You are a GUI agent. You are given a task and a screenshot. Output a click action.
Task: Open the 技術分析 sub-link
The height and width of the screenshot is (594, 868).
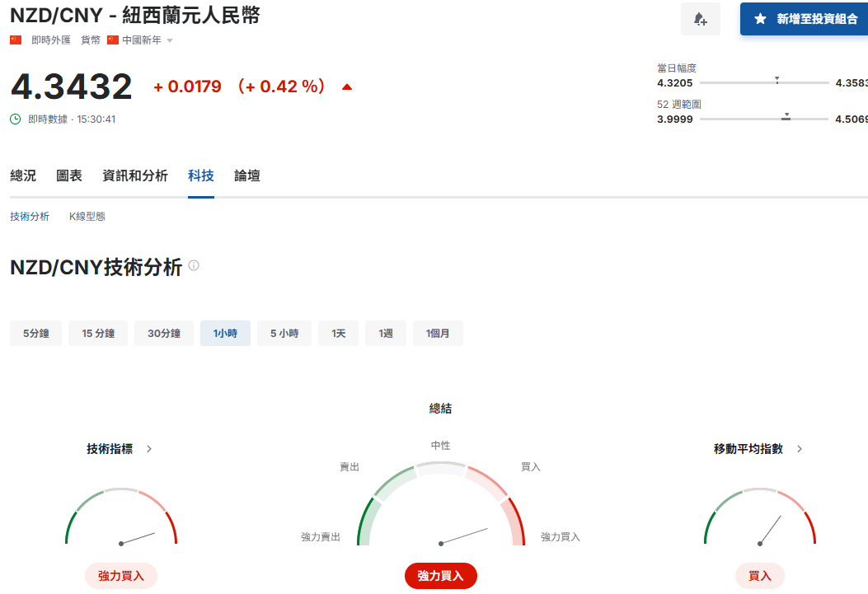click(x=30, y=216)
